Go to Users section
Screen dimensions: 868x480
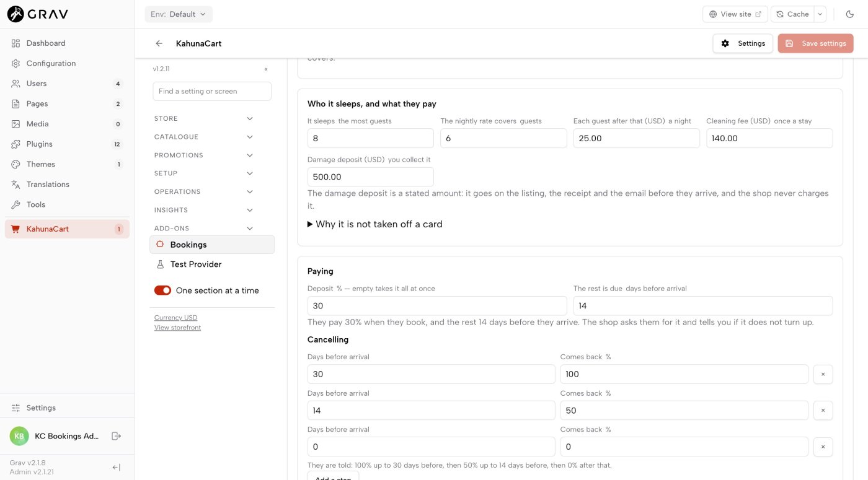[67, 84]
